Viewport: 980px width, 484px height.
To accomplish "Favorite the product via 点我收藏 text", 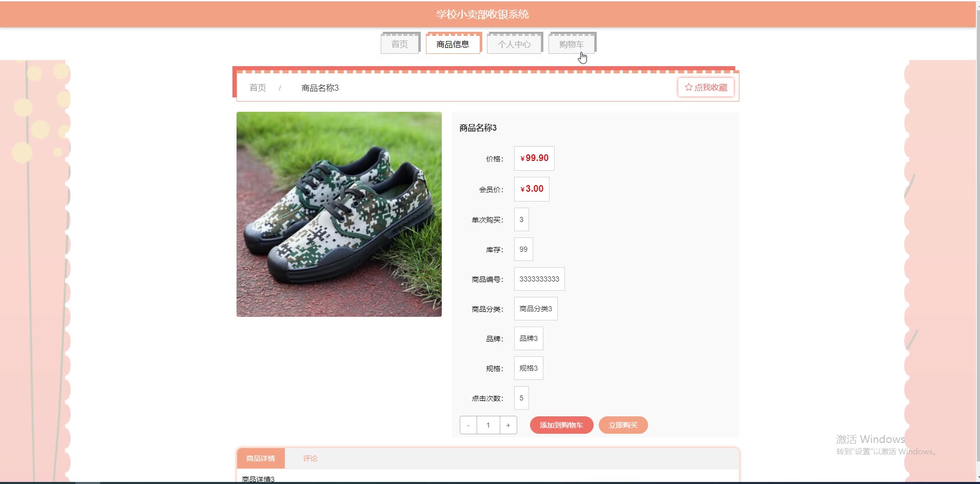I will click(711, 87).
